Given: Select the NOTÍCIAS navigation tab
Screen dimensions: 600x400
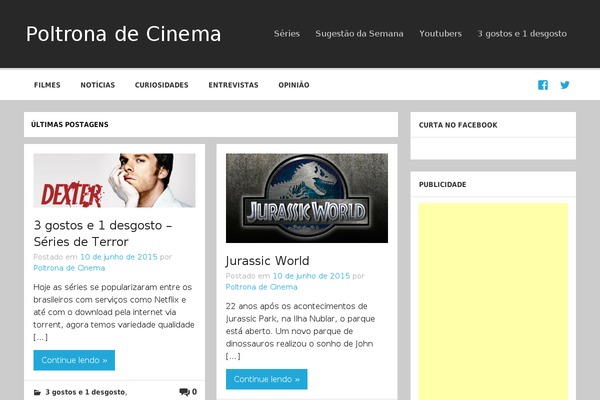Looking at the screenshot, I should 98,85.
